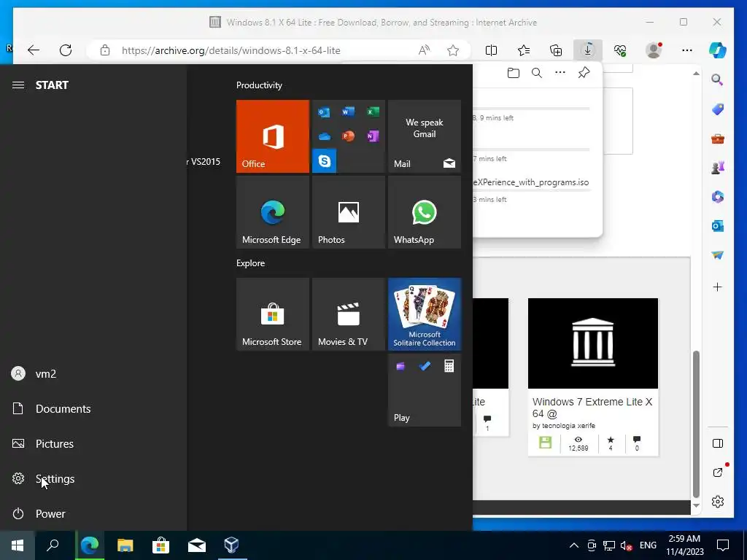
Task: Open Collections in Edge
Action: click(x=556, y=50)
